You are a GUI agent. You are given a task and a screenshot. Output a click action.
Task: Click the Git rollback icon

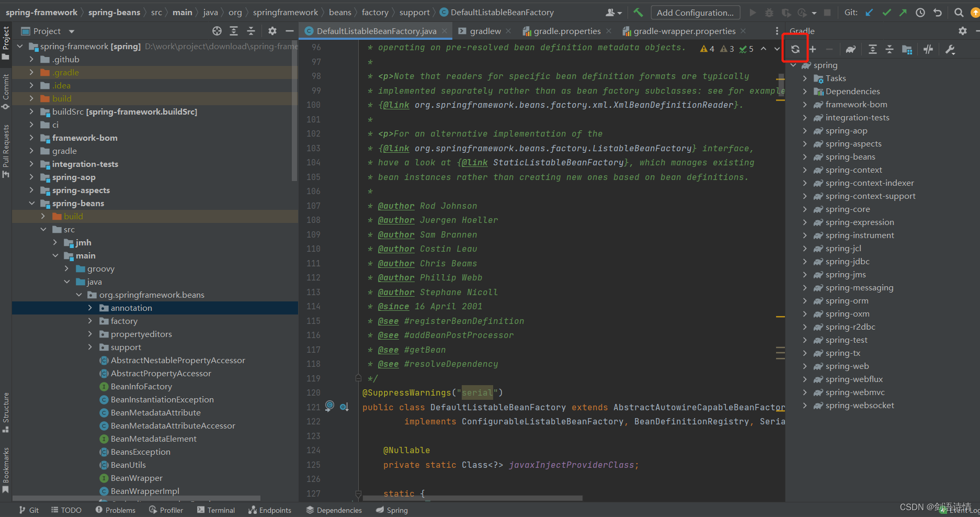(x=938, y=13)
